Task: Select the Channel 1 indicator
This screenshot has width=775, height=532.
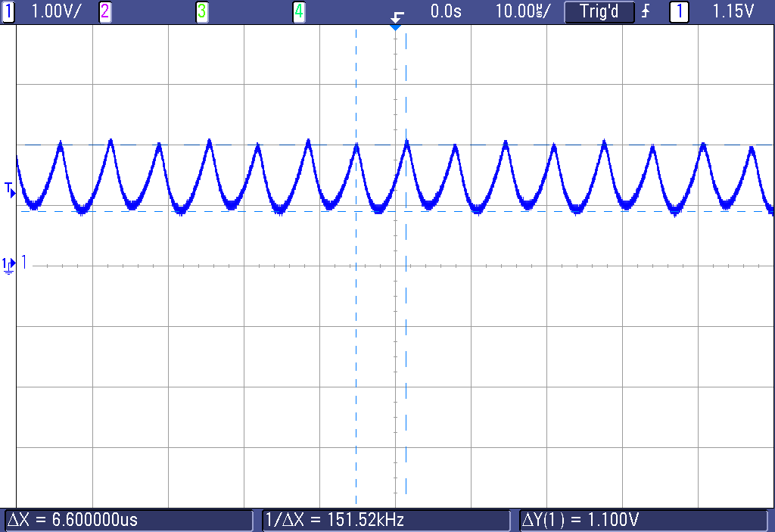Action: [9, 11]
